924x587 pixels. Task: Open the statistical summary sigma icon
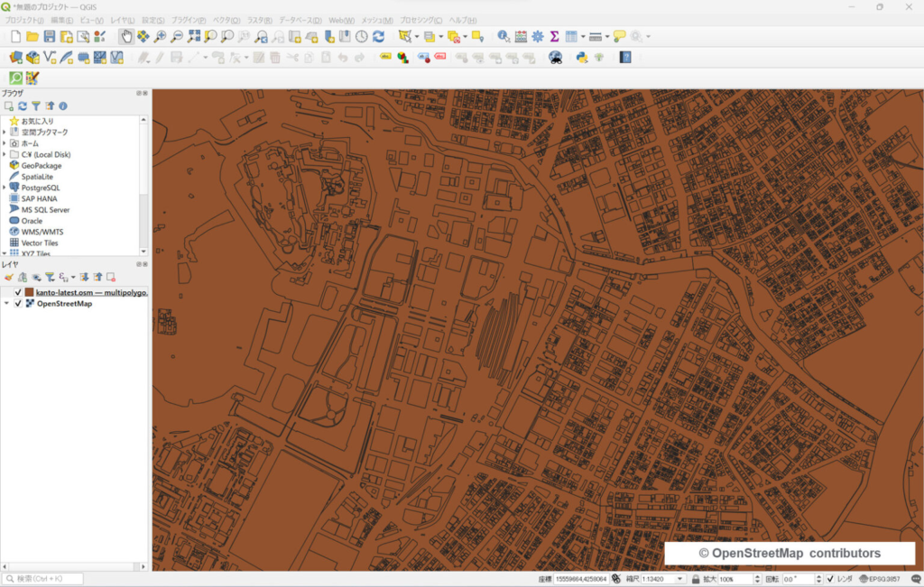554,36
